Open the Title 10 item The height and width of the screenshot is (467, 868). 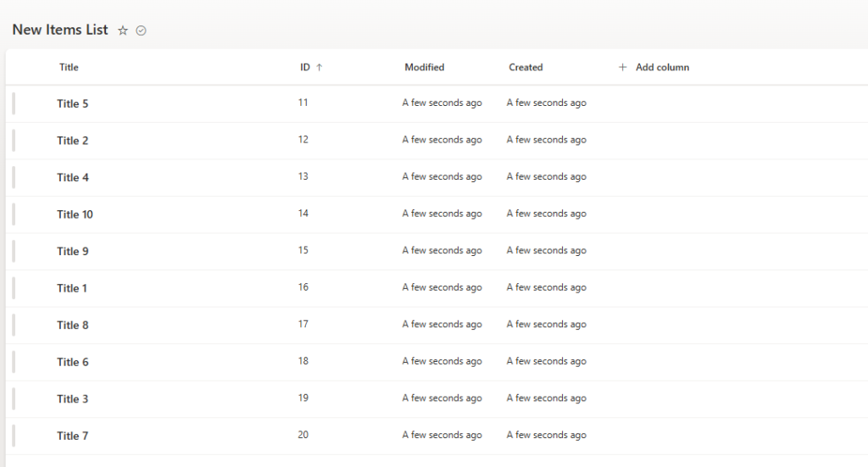[x=75, y=214]
